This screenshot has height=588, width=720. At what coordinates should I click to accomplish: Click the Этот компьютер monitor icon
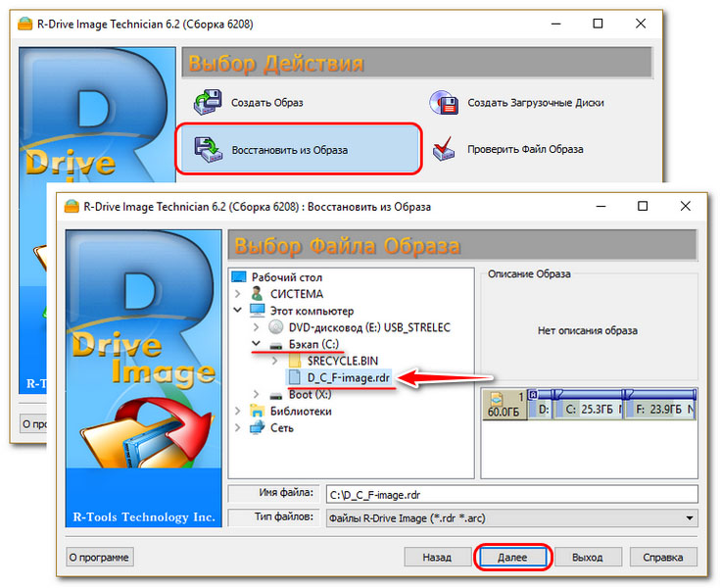tap(257, 311)
